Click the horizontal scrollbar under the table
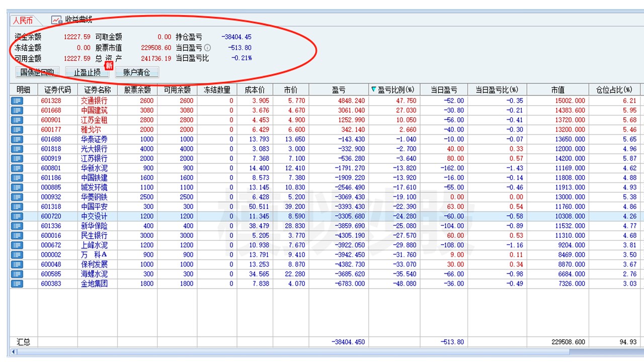The image size is (644, 362). 327,352
